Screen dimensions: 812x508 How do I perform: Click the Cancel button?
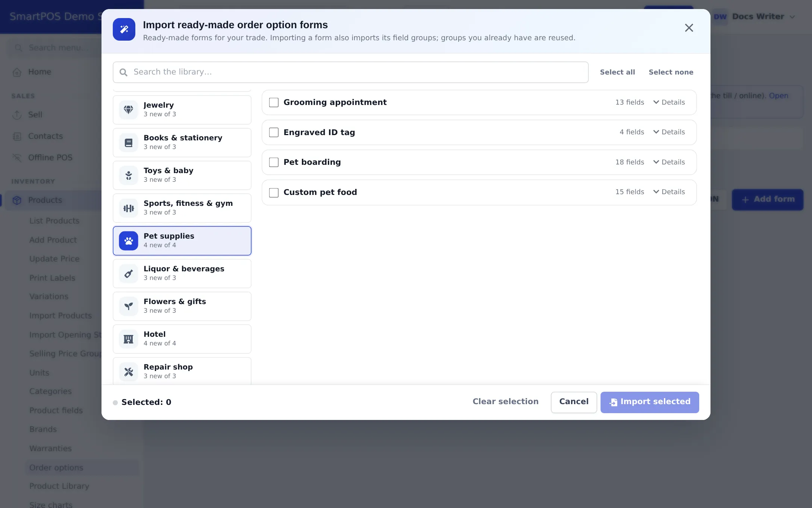click(x=574, y=402)
